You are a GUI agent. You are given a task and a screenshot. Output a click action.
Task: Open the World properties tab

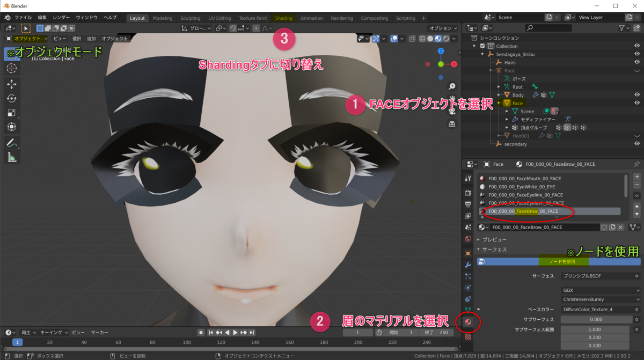click(468, 239)
